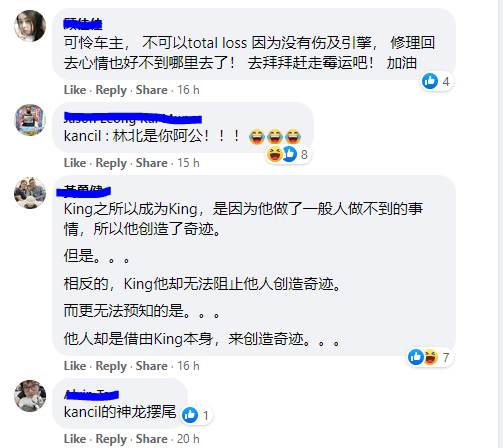
Task: Reply to the kancil 林北是你阿公 comment
Action: [x=111, y=163]
